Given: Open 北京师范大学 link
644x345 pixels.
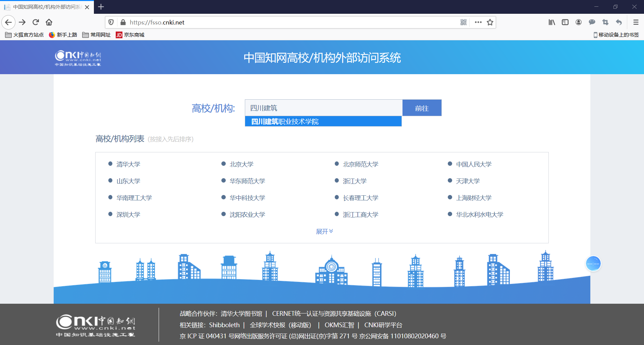Looking at the screenshot, I should pyautogui.click(x=361, y=164).
